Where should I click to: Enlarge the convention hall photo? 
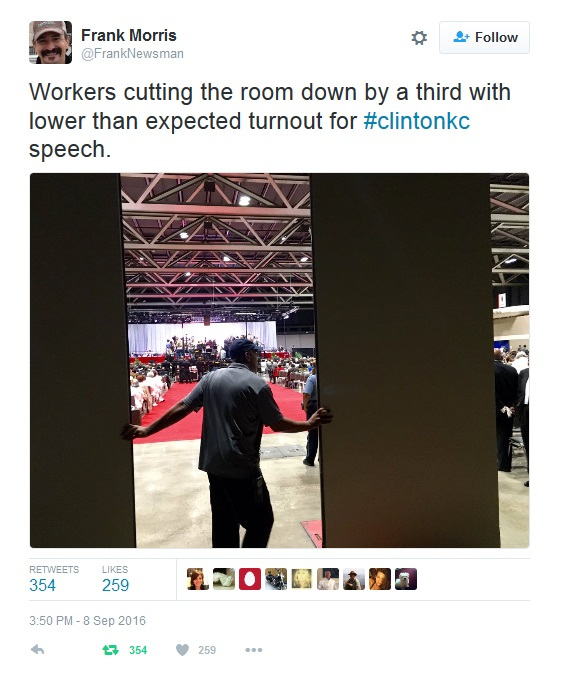279,360
